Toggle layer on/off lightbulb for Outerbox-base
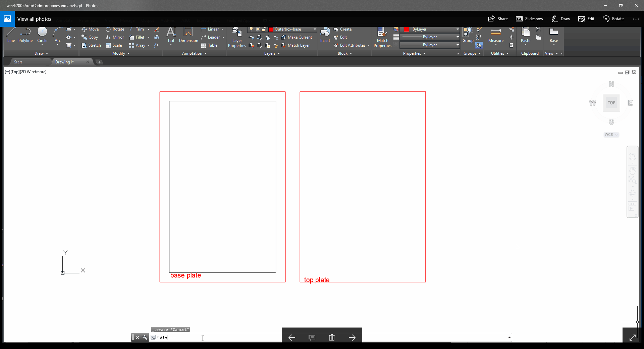The image size is (644, 349). coord(251,29)
